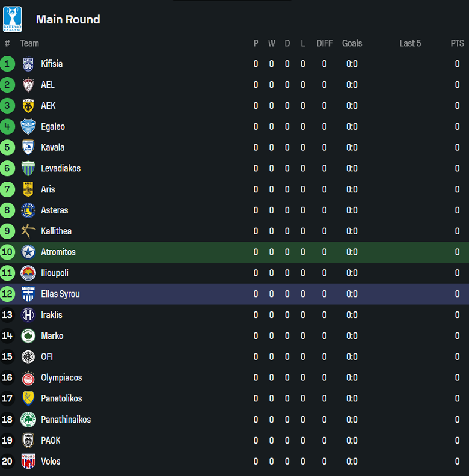469x476 pixels.
Task: Click the Kifisia team crest
Action: click(x=28, y=64)
